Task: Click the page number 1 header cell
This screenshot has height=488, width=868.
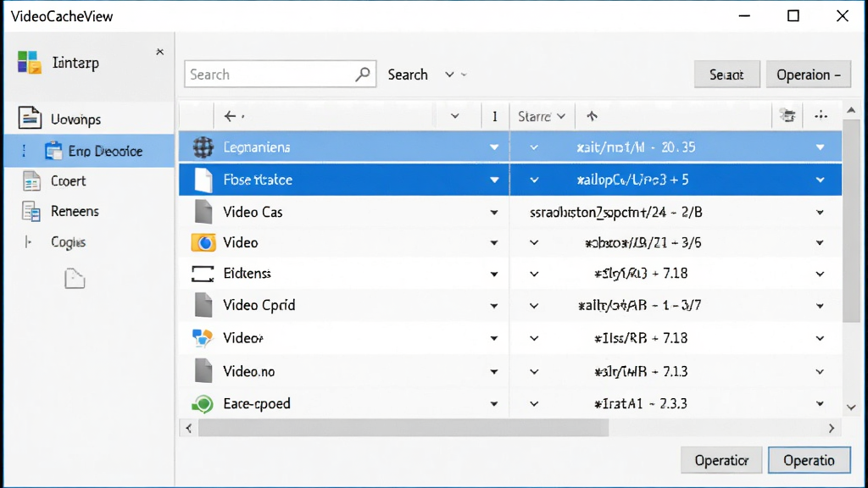Action: [494, 116]
